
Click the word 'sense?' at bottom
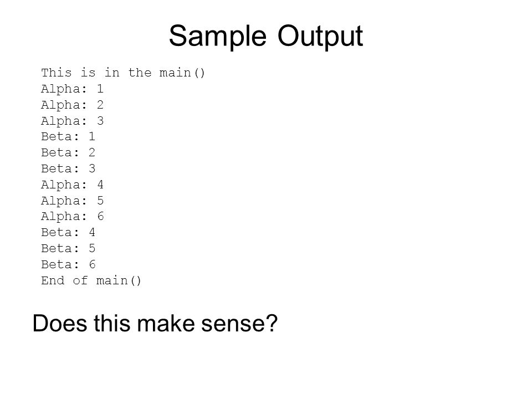pos(239,323)
